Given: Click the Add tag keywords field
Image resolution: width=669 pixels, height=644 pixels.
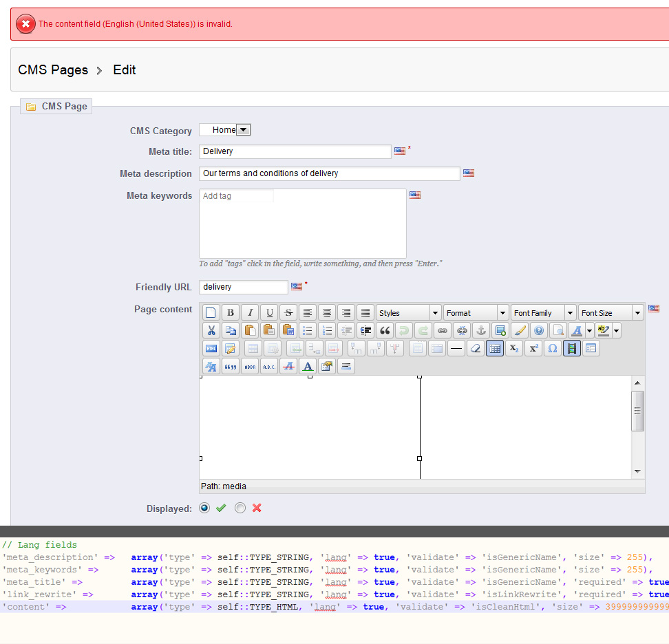Looking at the screenshot, I should coord(236,196).
